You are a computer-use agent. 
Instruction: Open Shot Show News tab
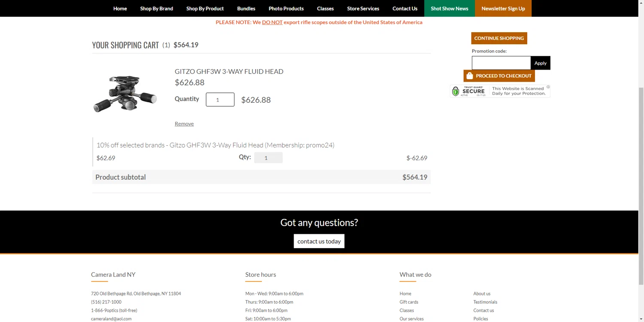pyautogui.click(x=450, y=8)
